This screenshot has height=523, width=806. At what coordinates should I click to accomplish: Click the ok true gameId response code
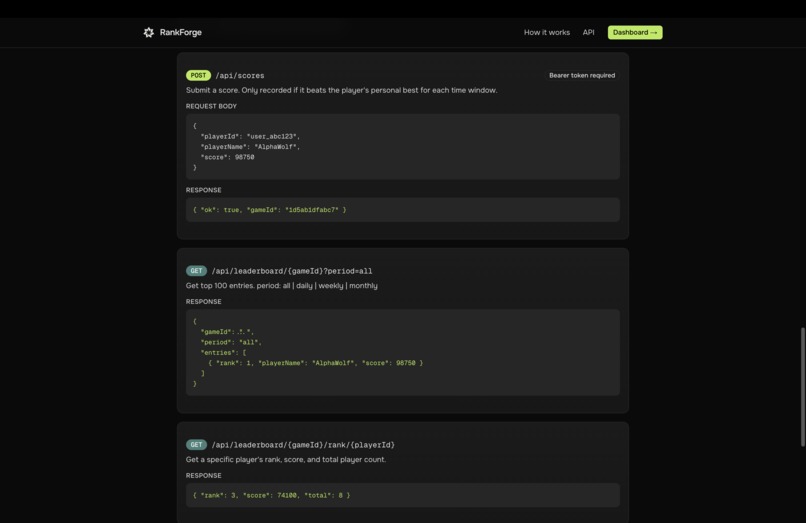[269, 210]
